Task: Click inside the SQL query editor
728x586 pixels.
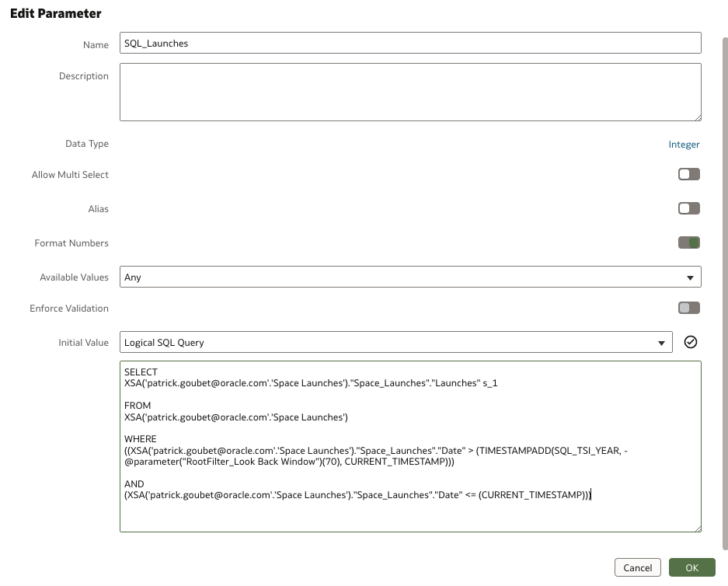Action: pyautogui.click(x=410, y=447)
